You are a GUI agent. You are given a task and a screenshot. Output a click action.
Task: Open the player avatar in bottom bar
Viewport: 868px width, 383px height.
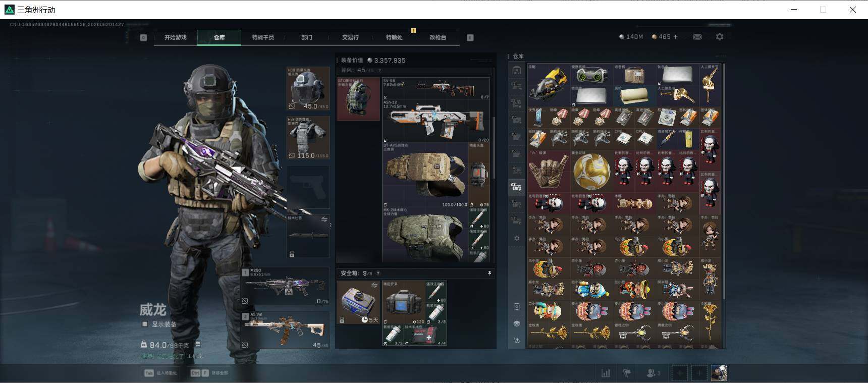pos(719,373)
